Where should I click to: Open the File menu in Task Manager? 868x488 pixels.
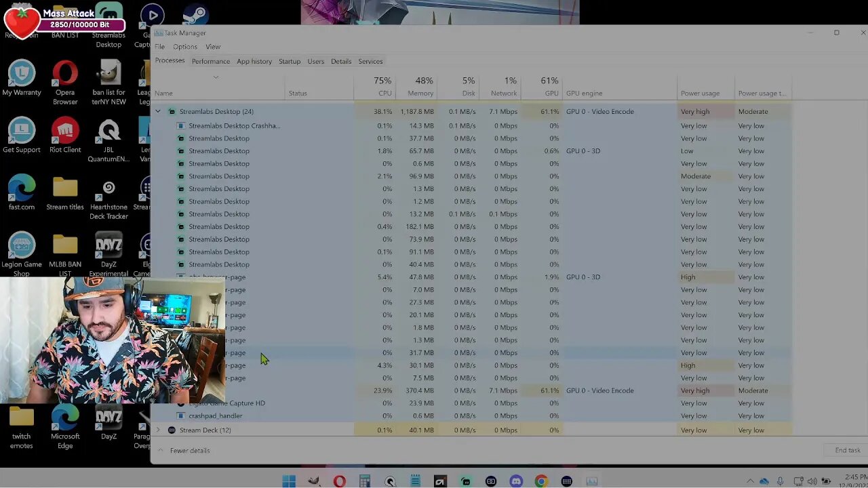[x=159, y=47]
